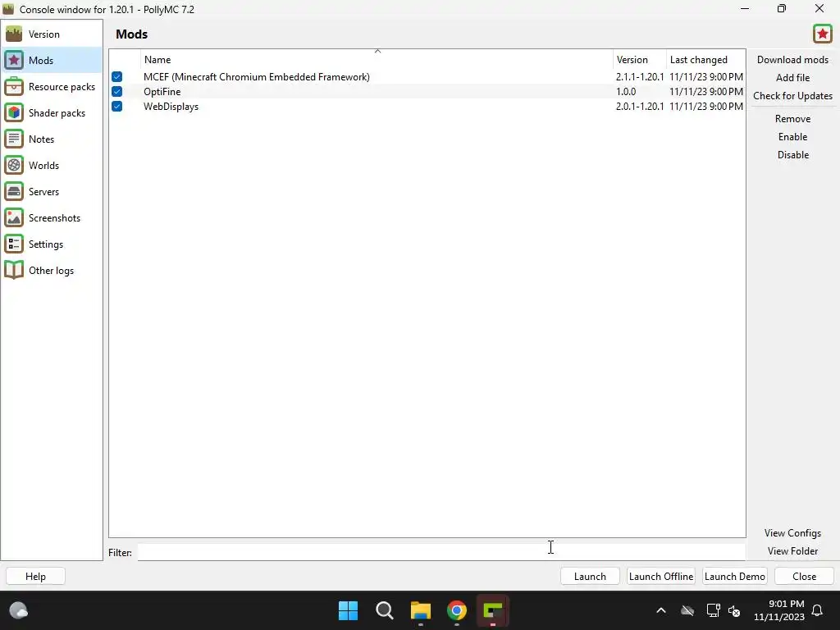Click the PollyMC window title icon

(8, 9)
